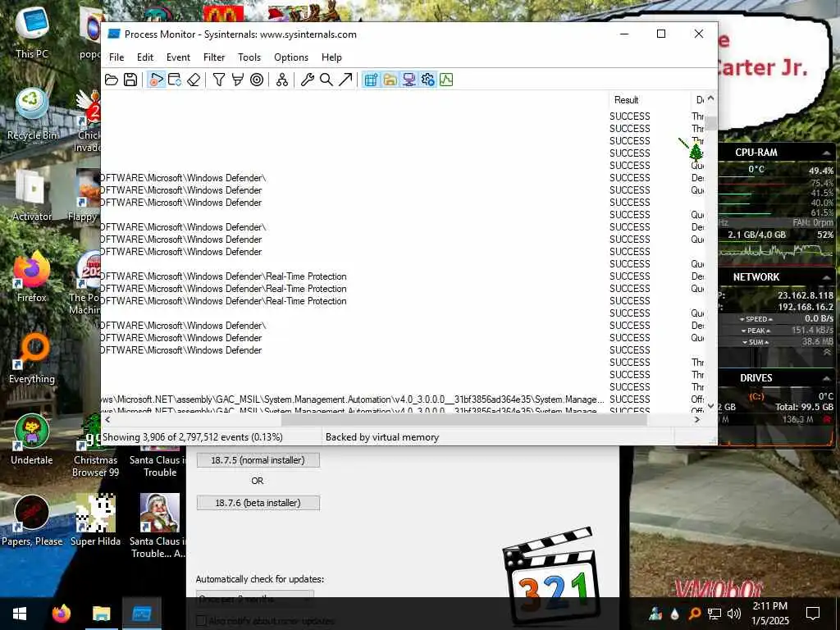Click the vertical scrollbar up arrow
840x630 pixels.
pos(711,98)
